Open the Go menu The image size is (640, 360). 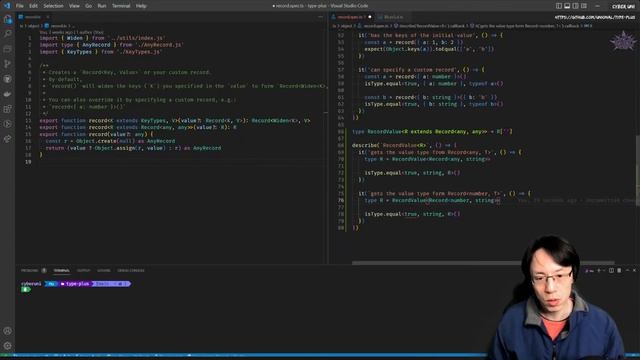tap(89, 6)
